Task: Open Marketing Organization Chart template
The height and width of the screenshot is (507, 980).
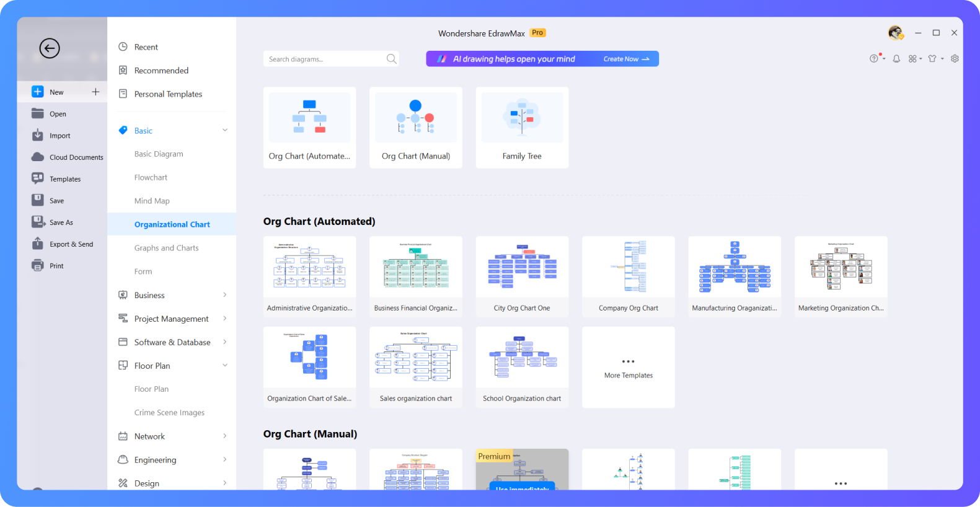Action: click(x=841, y=276)
